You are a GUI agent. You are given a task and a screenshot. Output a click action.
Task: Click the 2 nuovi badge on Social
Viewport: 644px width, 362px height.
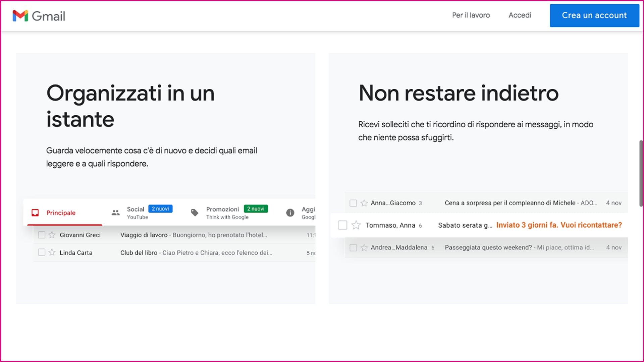(160, 208)
